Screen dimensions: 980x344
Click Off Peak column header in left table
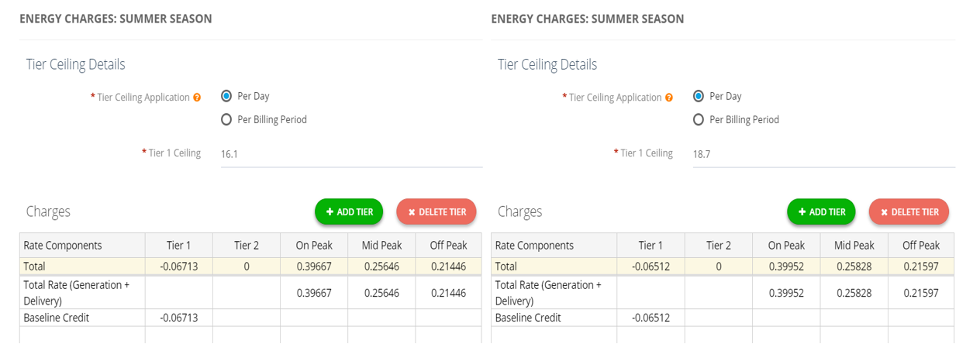pos(448,246)
